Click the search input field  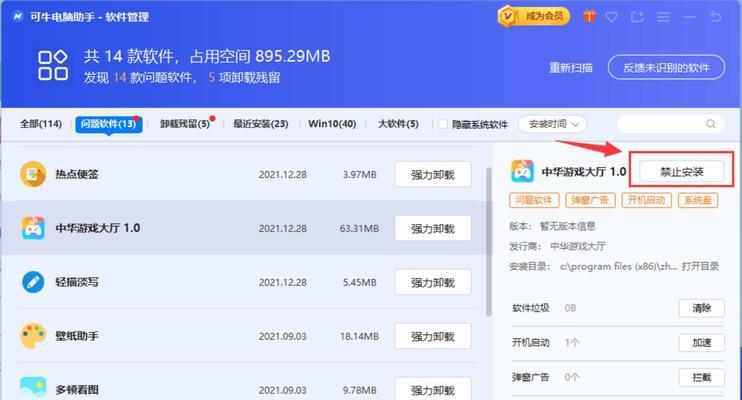(671, 124)
